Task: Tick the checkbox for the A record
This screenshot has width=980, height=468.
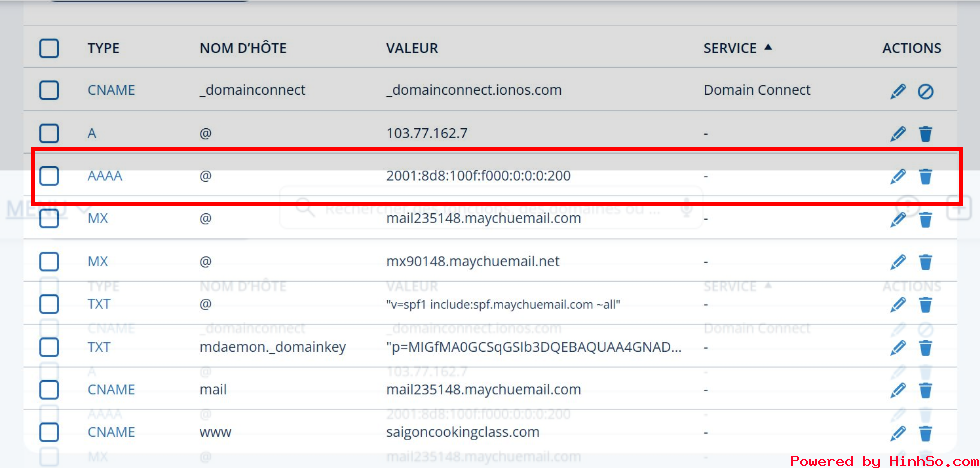Action: (x=49, y=133)
